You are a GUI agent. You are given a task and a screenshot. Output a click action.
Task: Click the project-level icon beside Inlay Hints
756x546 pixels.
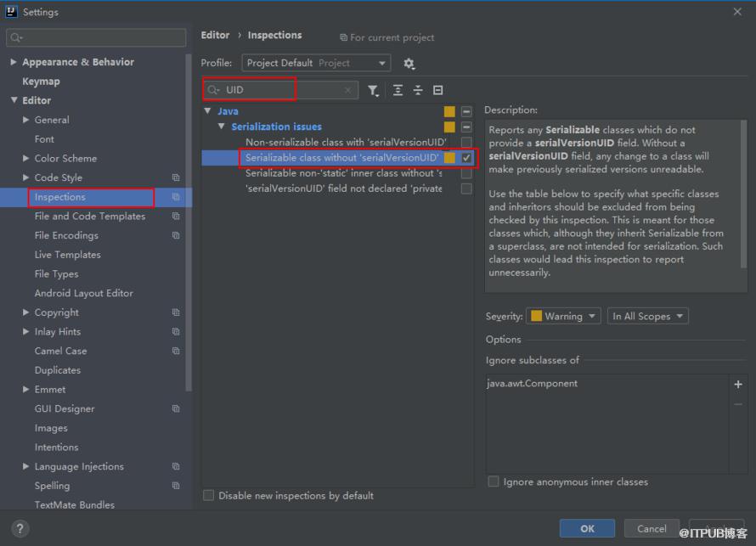tap(176, 332)
